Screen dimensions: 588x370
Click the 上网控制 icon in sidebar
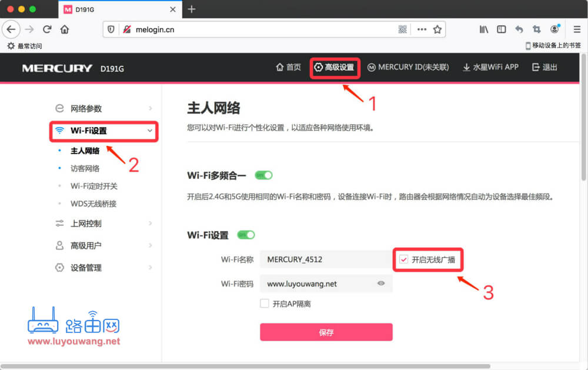coord(59,223)
